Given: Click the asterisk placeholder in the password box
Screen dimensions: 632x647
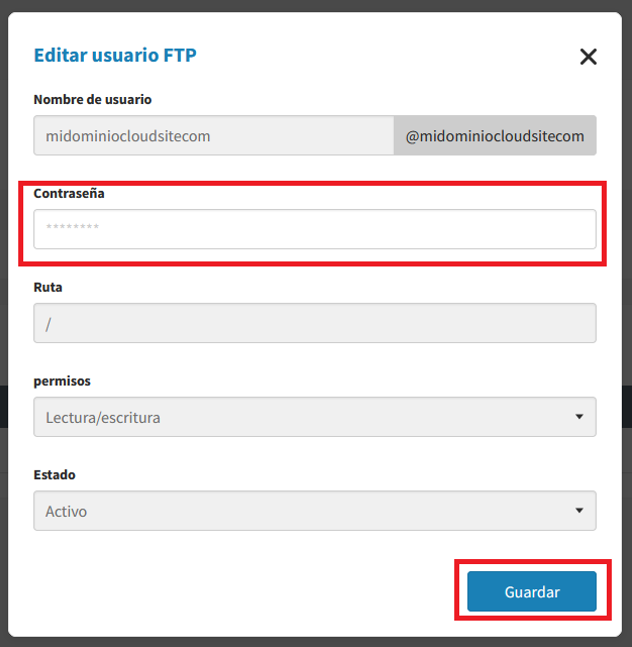Looking at the screenshot, I should pos(72,229).
